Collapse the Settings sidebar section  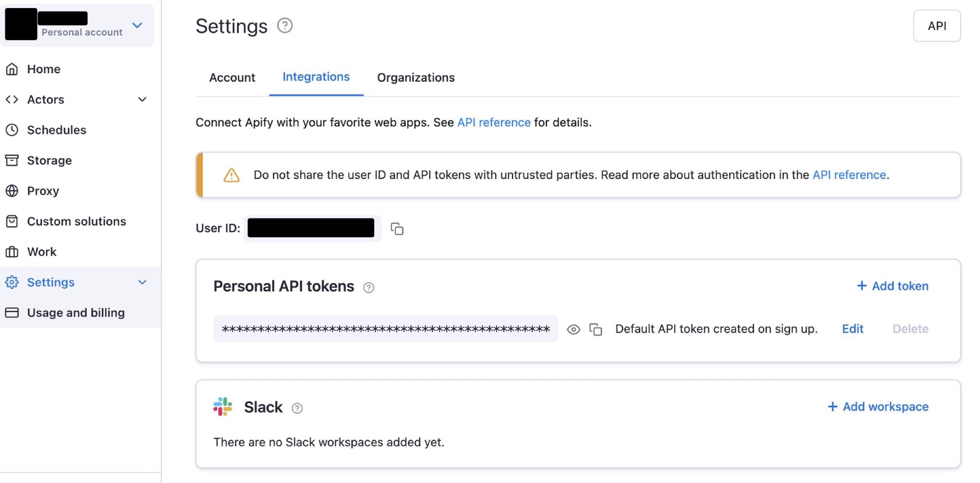(141, 282)
